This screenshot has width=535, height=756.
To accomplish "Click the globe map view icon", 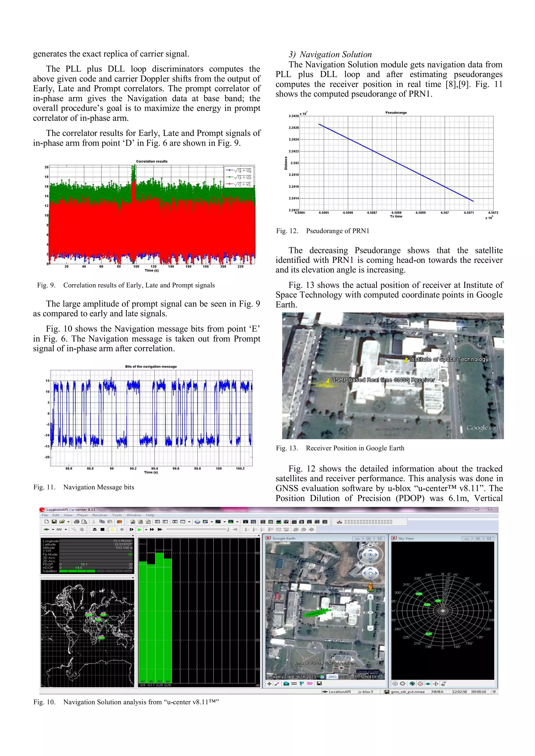I will point(198,521).
